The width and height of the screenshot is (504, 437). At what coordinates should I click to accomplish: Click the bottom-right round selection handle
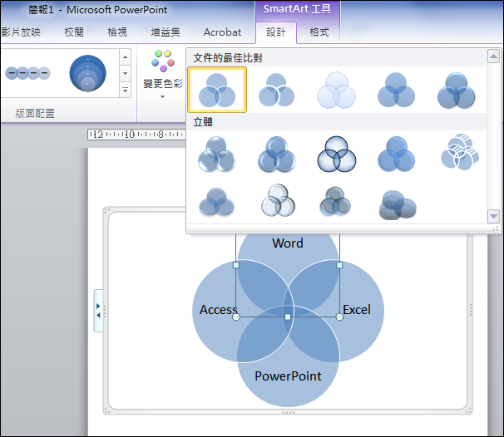339,317
